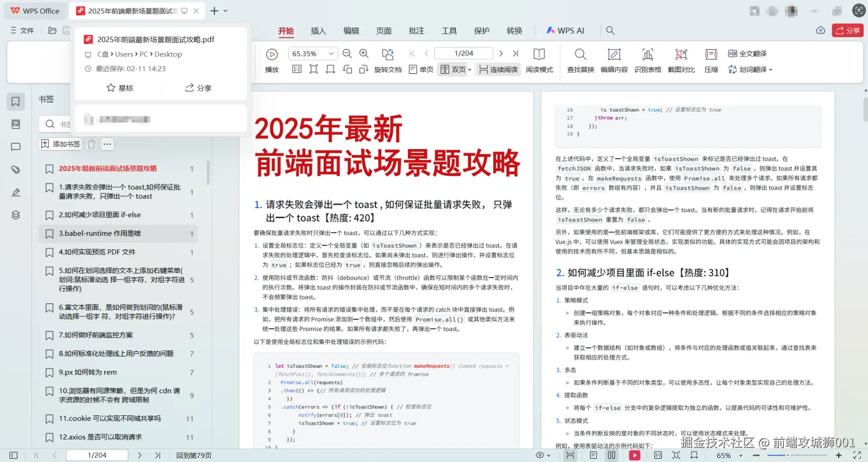Open screenshot compare tool (截图对比)

tap(682, 60)
